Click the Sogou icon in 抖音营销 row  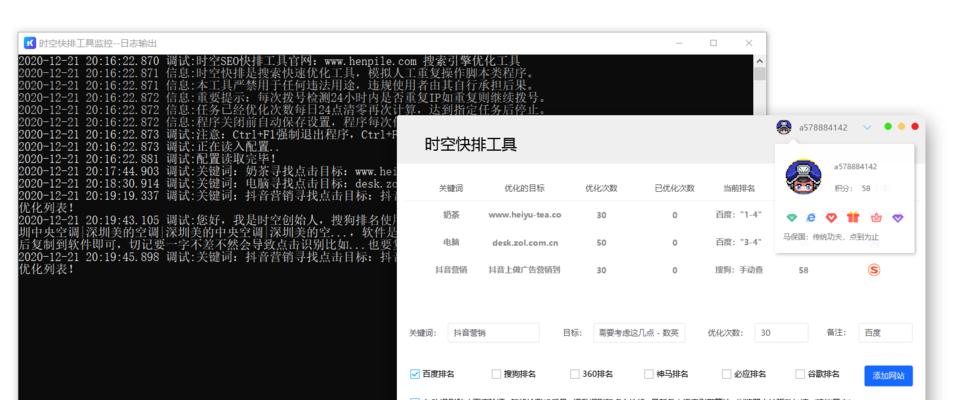(x=873, y=270)
